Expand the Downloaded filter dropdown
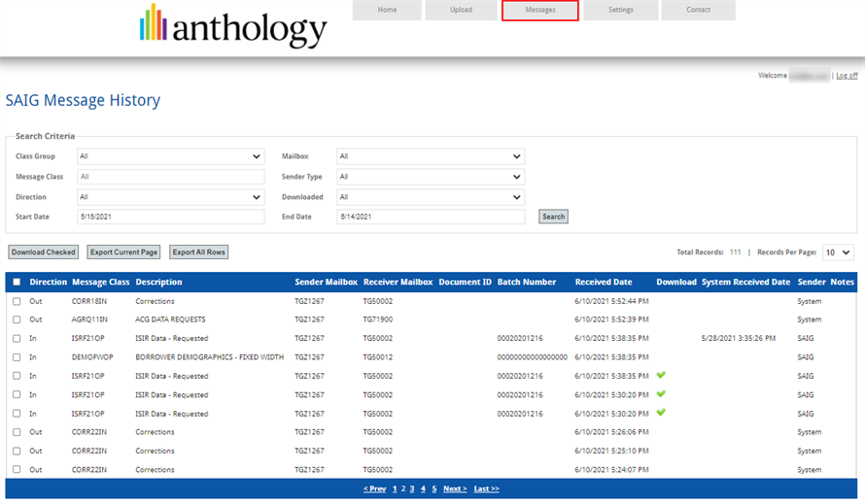 click(x=431, y=197)
